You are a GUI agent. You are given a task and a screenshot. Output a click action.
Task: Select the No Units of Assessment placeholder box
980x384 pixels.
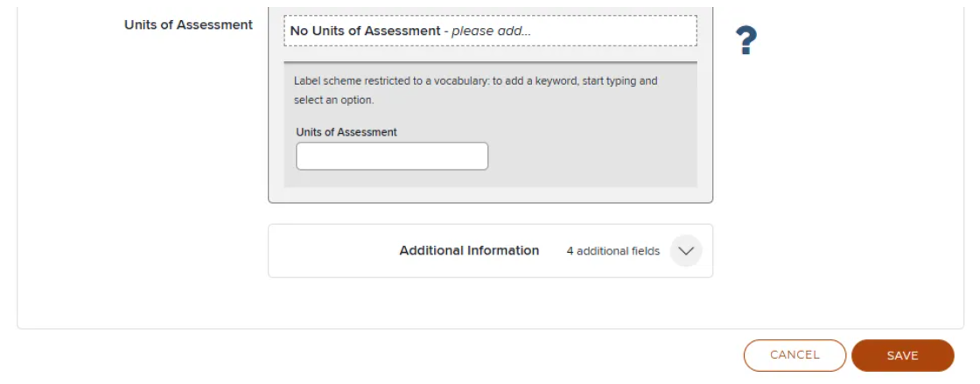tap(490, 31)
